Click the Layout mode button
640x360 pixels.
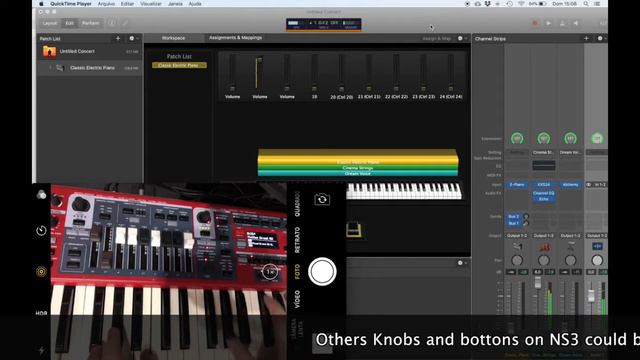click(x=50, y=23)
